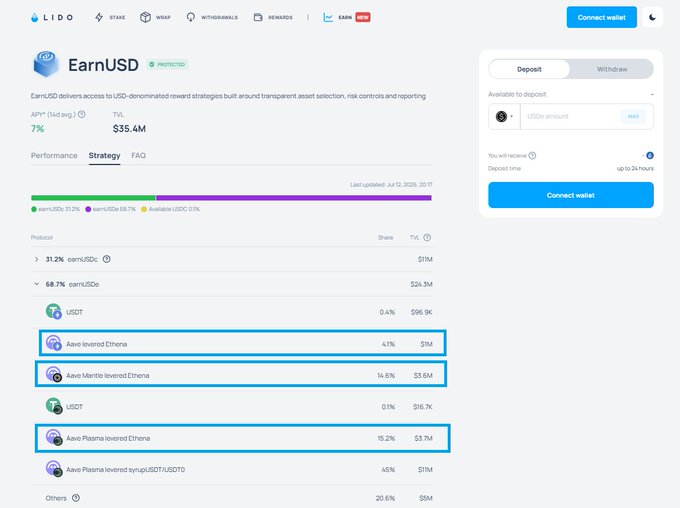680x508 pixels.
Task: Click the earnUSDe 68.7% legend dot
Action: tap(88, 209)
